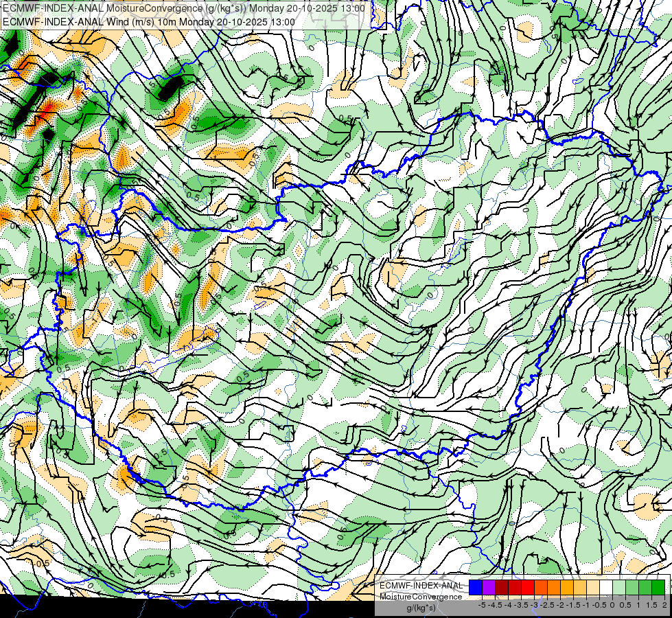The image size is (672, 618).
Task: Click legend tick label -4.5
Action: pos(495,605)
